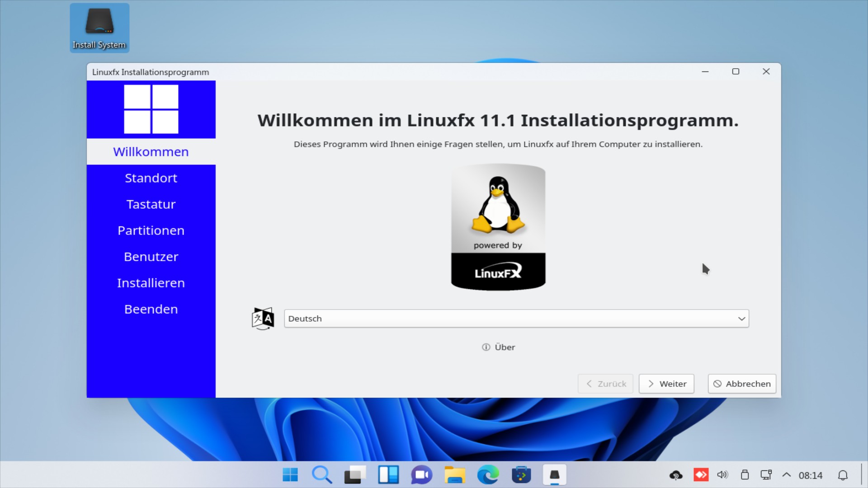
Task: Select the Benutzer section in the sidebar
Action: pos(151,257)
